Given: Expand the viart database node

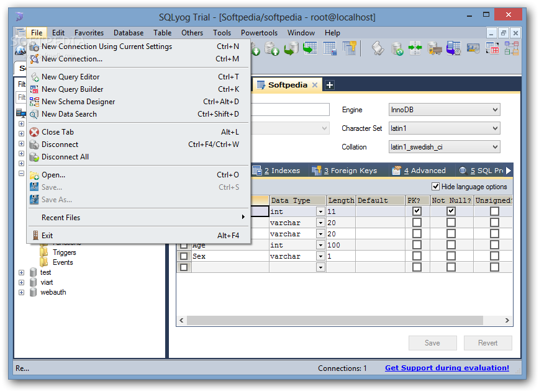Looking at the screenshot, I should [21, 282].
